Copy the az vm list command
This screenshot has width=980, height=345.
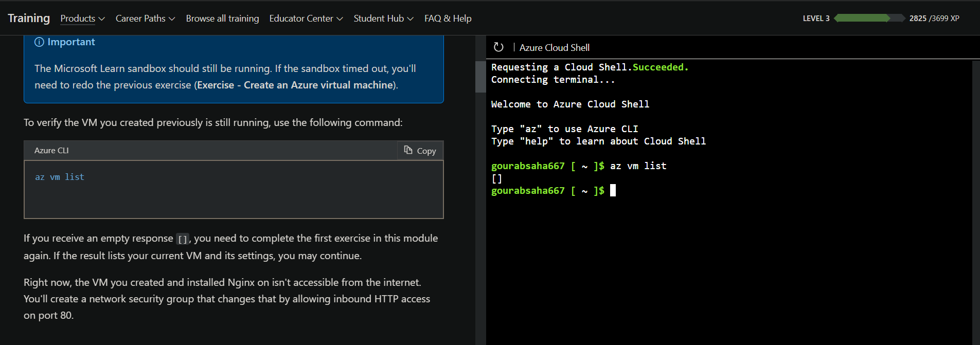pos(420,151)
